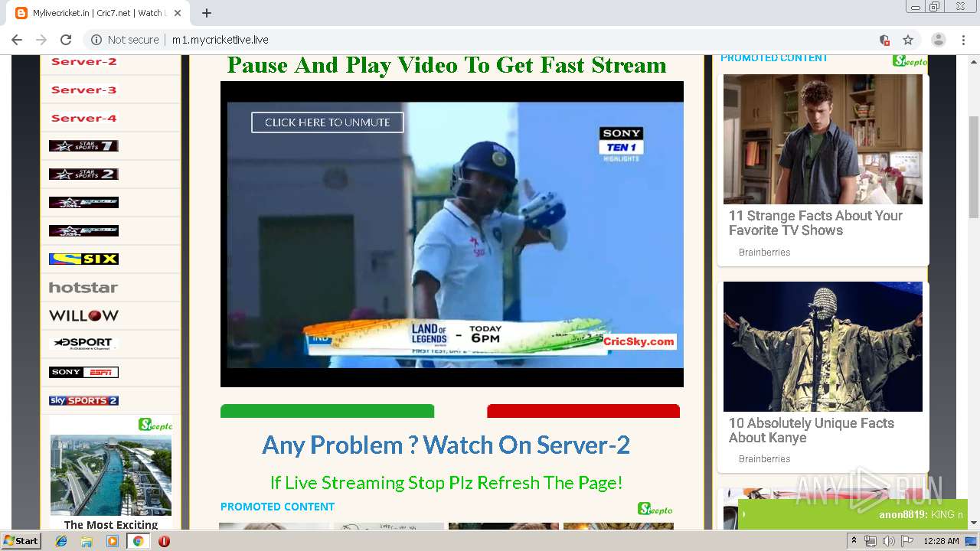Open the Action Center flag icon
The height and width of the screenshot is (551, 980).
click(x=907, y=541)
